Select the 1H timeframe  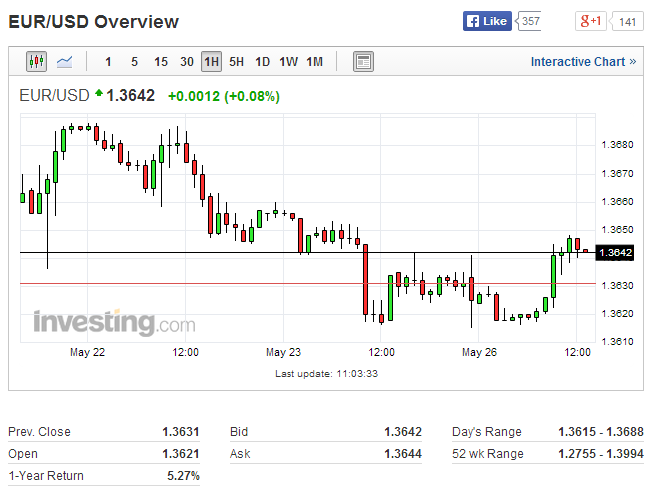[211, 62]
